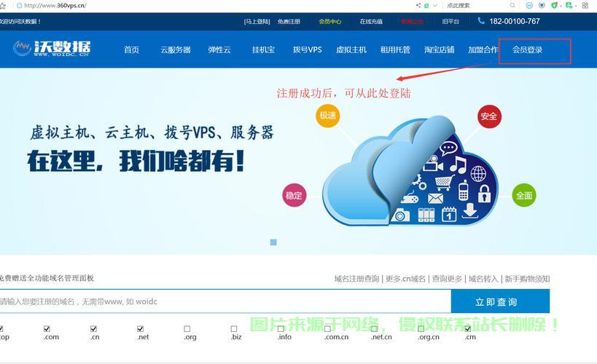The width and height of the screenshot is (597, 364).
Task: Click the green shield security icon
Action: coord(554,5)
